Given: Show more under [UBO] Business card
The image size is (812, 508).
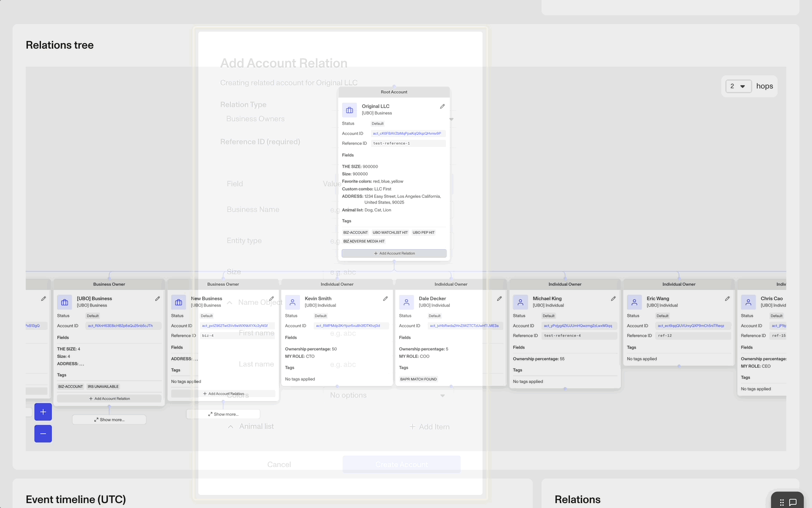Looking at the screenshot, I should pos(109,420).
